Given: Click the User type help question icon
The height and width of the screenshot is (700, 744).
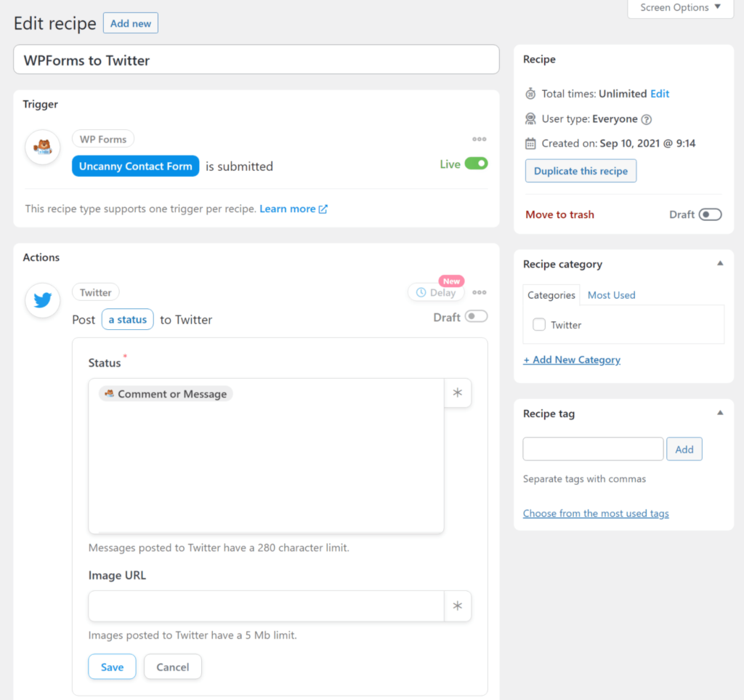Looking at the screenshot, I should click(647, 119).
